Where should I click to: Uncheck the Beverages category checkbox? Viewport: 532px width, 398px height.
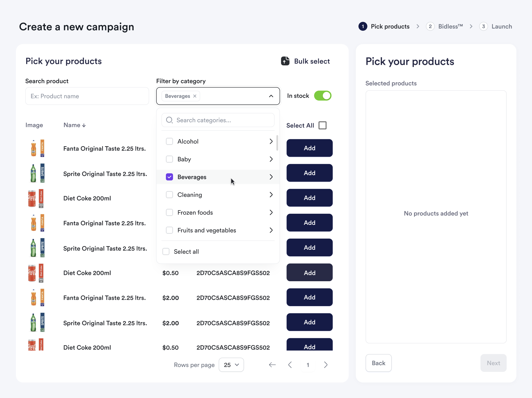pyautogui.click(x=169, y=177)
